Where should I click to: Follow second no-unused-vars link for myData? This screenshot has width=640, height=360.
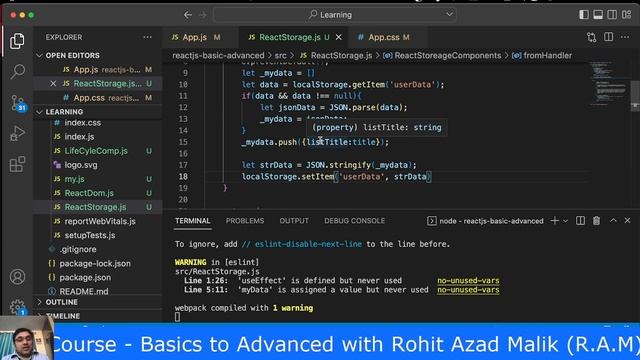[x=468, y=290]
